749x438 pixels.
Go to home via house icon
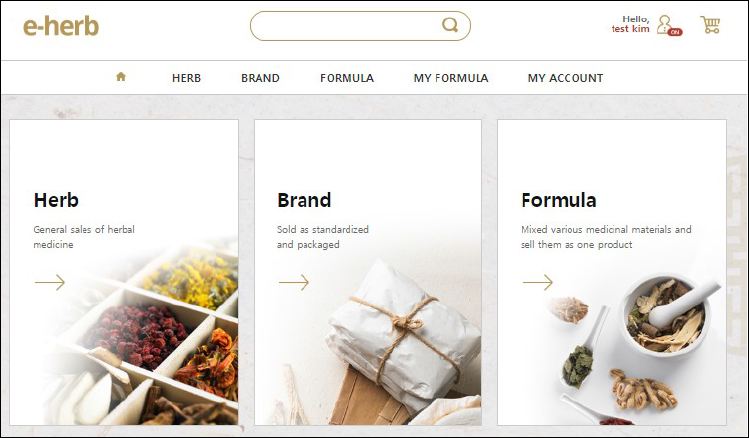121,76
